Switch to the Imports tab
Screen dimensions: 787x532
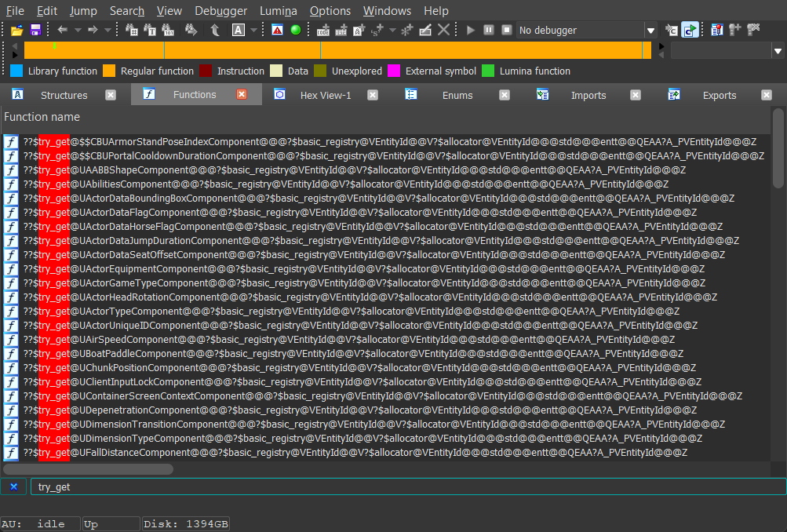[x=588, y=96]
